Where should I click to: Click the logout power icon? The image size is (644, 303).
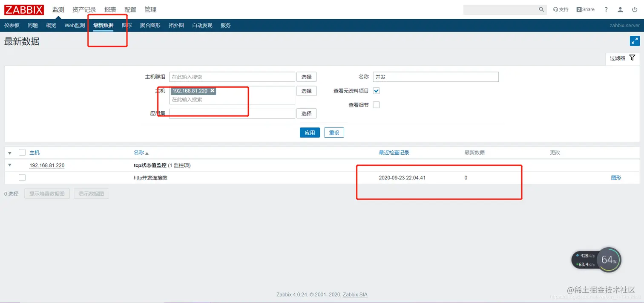point(635,9)
